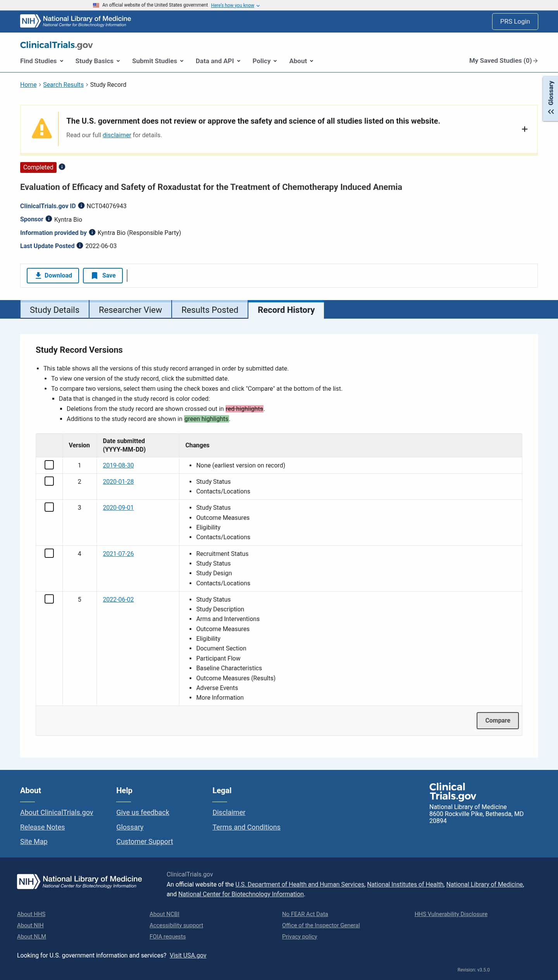The width and height of the screenshot is (558, 980).
Task: Go to My Saved Studies
Action: click(503, 61)
